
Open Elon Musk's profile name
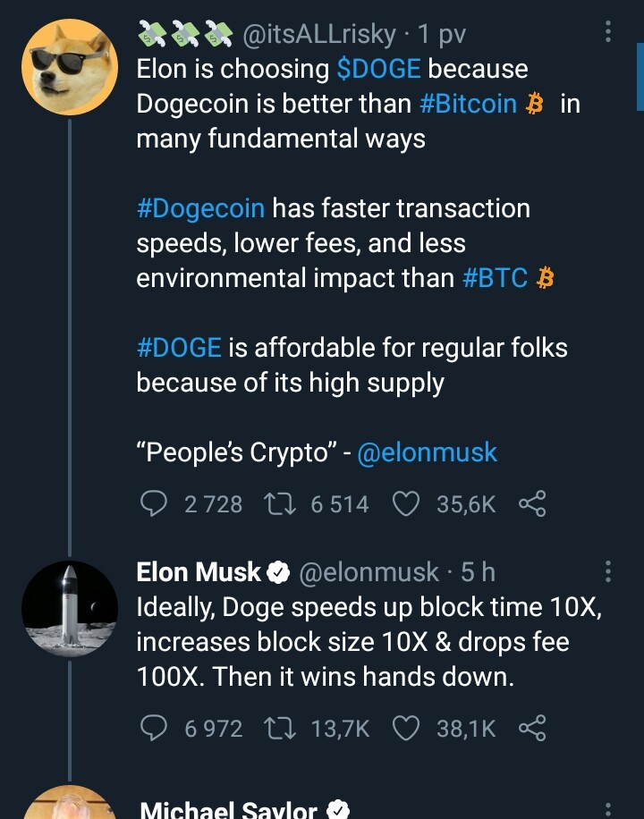(199, 571)
